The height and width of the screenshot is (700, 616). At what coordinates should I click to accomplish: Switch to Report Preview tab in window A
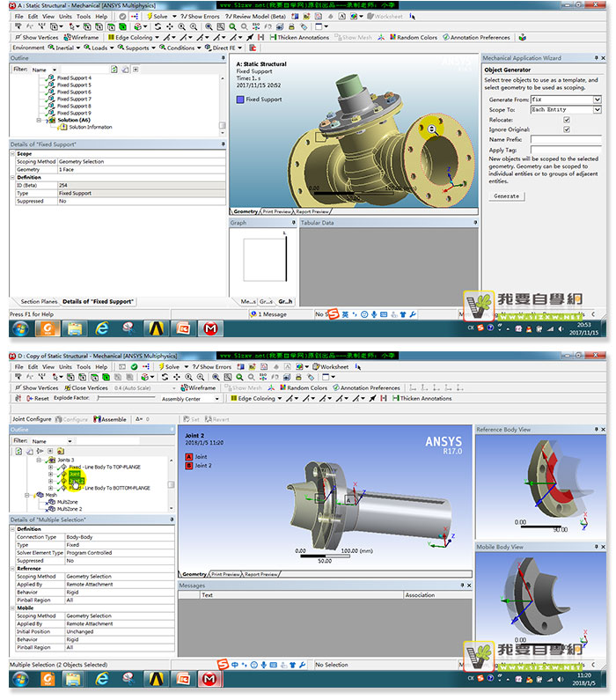pyautogui.click(x=312, y=211)
